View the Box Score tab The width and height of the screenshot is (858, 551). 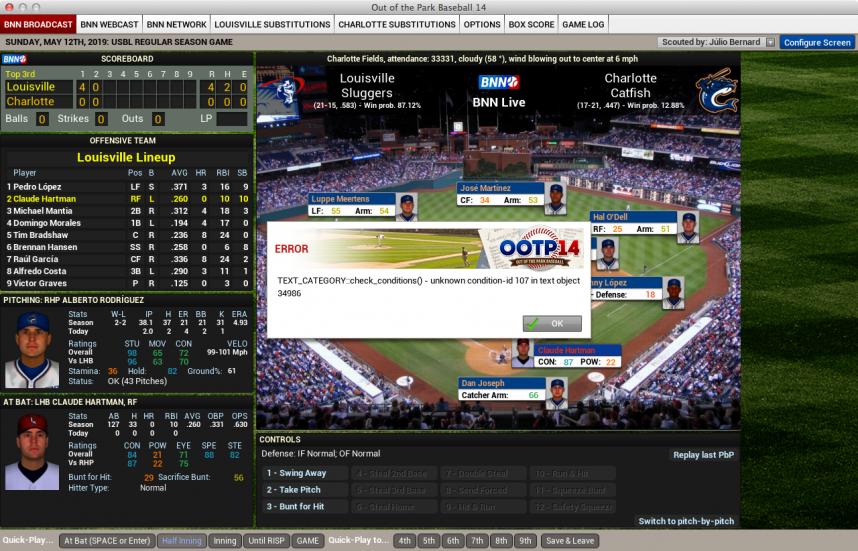[x=531, y=25]
